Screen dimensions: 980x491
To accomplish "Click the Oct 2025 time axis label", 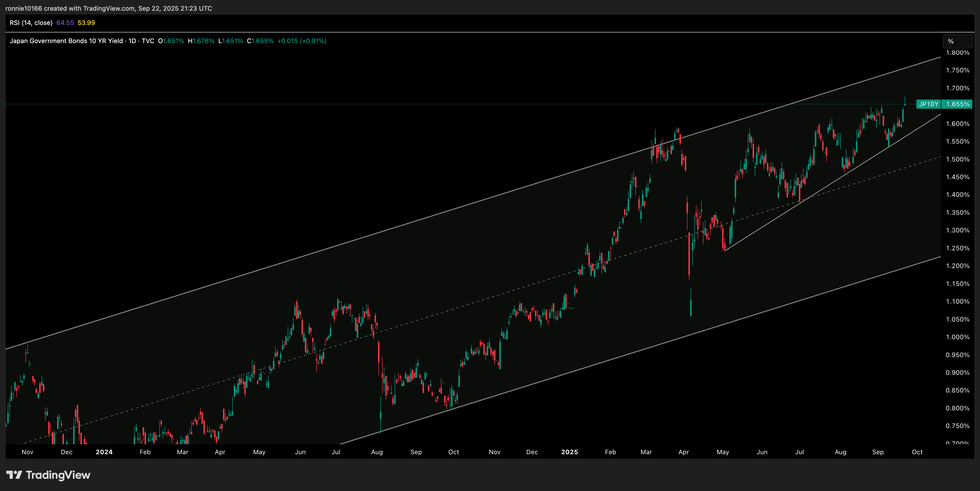I will tap(917, 452).
